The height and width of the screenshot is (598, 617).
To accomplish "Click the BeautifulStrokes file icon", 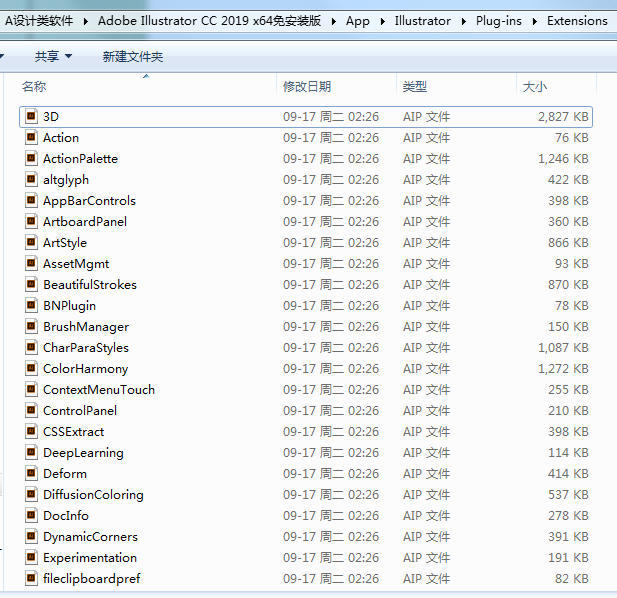I will pyautogui.click(x=31, y=284).
